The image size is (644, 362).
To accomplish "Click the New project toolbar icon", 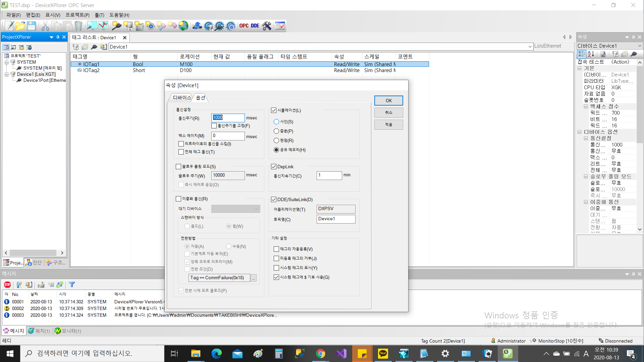I will [9, 26].
